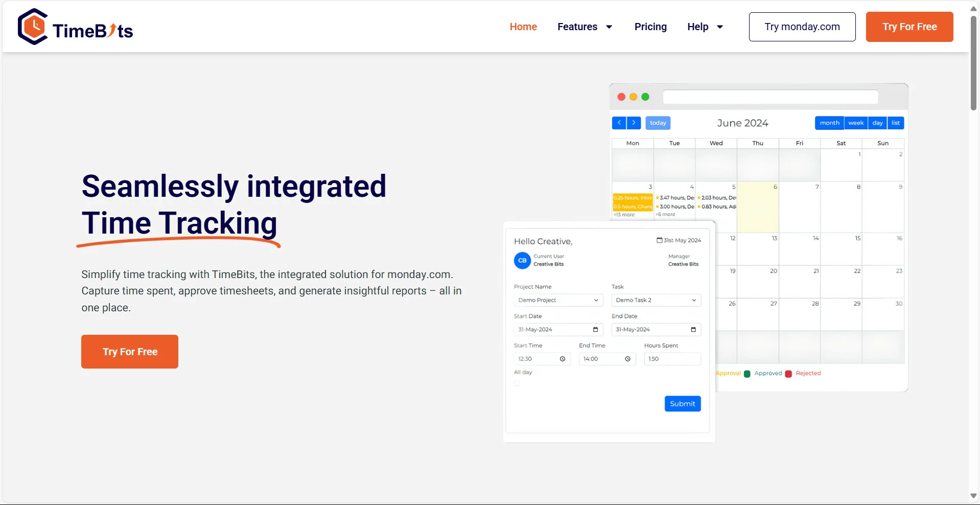Open the Task dropdown showing Demo Task 2
The height and width of the screenshot is (505, 980).
click(656, 300)
